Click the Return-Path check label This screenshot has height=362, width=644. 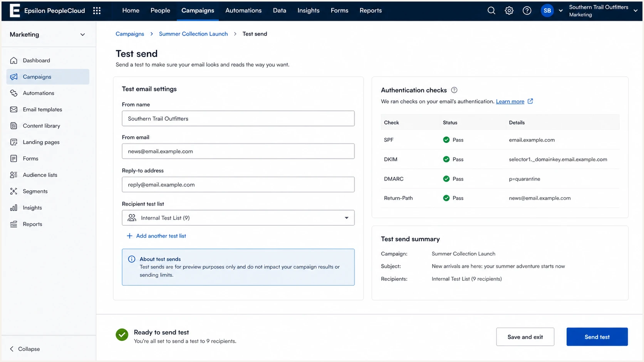coord(398,198)
